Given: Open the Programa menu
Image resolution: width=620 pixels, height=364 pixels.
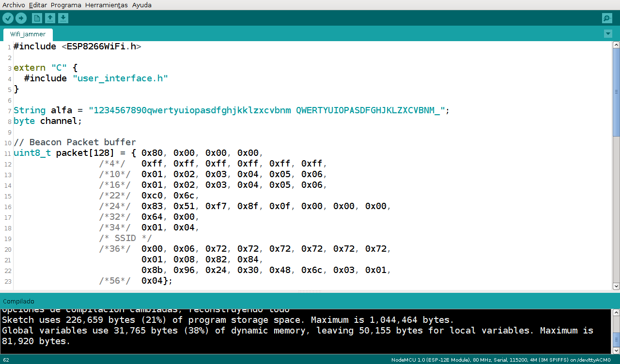Looking at the screenshot, I should pos(66,5).
